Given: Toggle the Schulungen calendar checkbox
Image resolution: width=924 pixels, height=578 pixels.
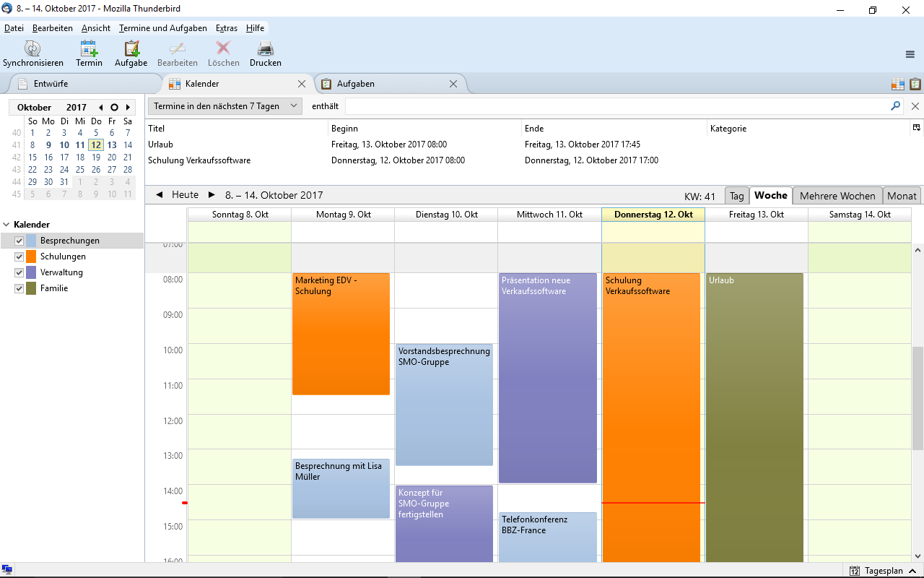Looking at the screenshot, I should [19, 256].
